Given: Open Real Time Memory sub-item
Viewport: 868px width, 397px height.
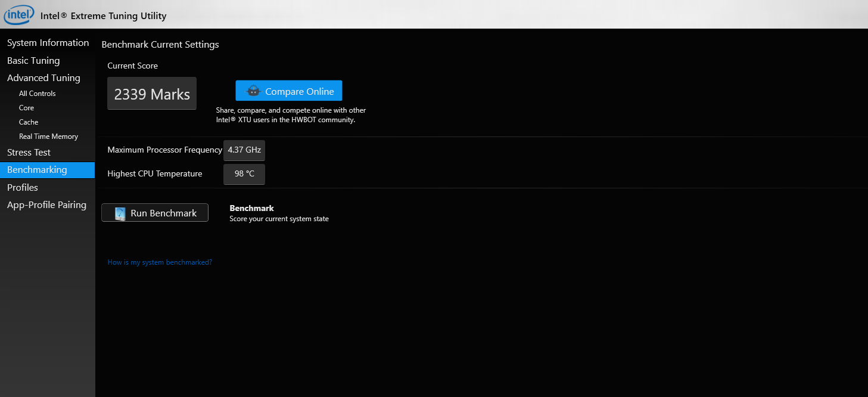Looking at the screenshot, I should (48, 137).
